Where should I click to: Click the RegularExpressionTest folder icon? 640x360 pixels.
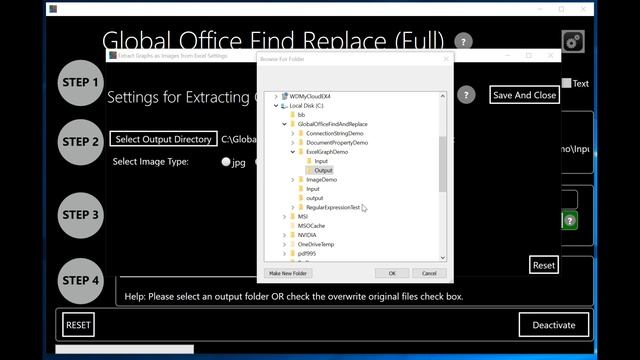click(x=301, y=207)
